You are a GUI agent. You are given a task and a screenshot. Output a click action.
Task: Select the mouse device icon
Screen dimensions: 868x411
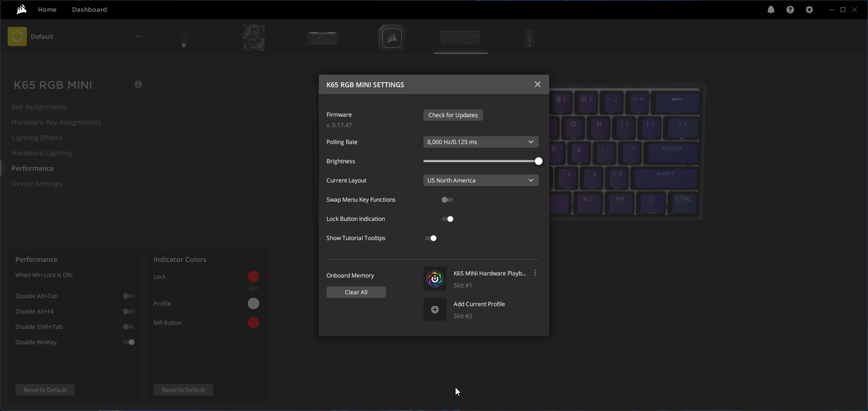click(x=529, y=37)
